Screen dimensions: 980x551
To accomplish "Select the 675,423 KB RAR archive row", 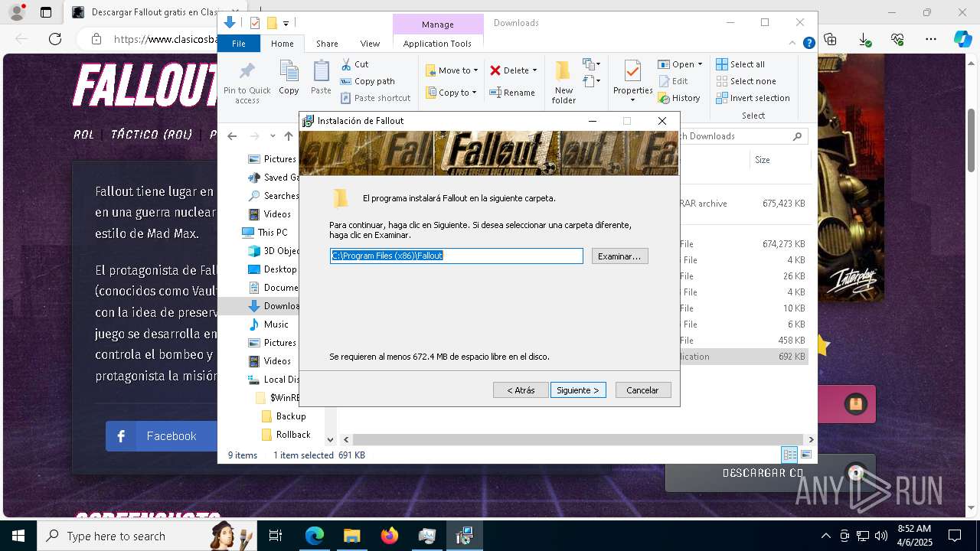I will pyautogui.click(x=743, y=204).
